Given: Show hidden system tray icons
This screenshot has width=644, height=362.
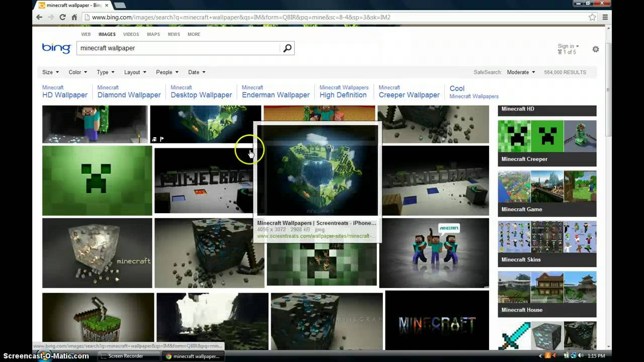Looking at the screenshot, I should point(541,356).
